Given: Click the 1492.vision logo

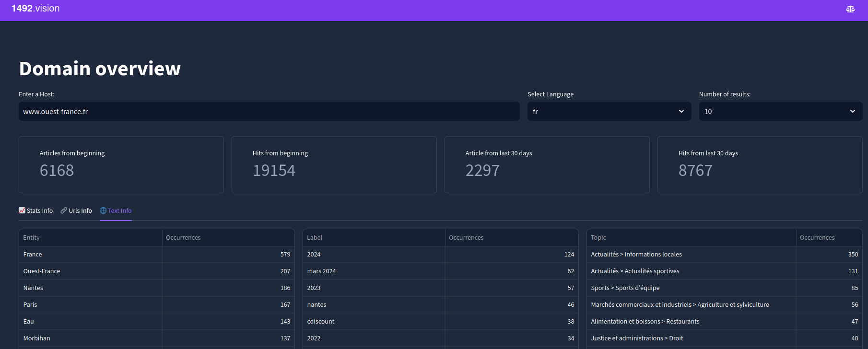Looking at the screenshot, I should tap(35, 9).
